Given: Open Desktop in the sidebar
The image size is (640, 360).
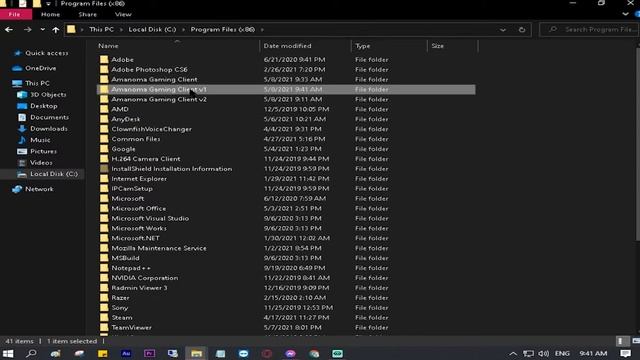Looking at the screenshot, I should [38, 106].
